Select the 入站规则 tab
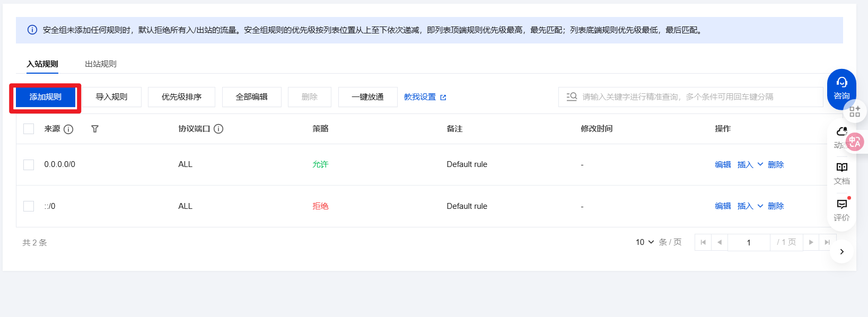868x317 pixels. [x=42, y=64]
